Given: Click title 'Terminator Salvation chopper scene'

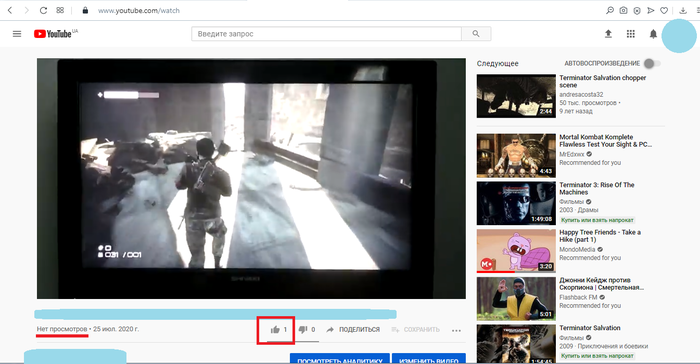Looking at the screenshot, I should coord(603,81).
